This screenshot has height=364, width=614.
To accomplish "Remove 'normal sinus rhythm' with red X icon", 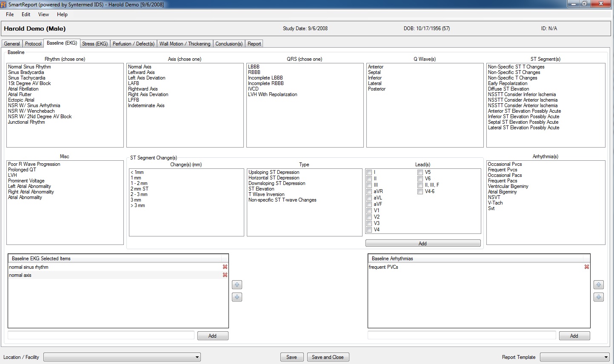I will pyautogui.click(x=225, y=267).
